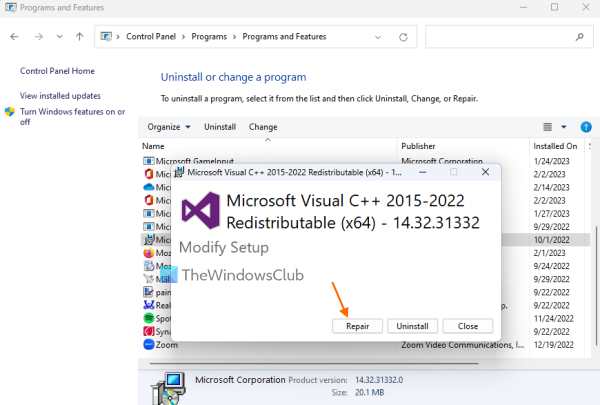Open the Organize dropdown menu
This screenshot has height=405, width=600.
pyautogui.click(x=169, y=127)
